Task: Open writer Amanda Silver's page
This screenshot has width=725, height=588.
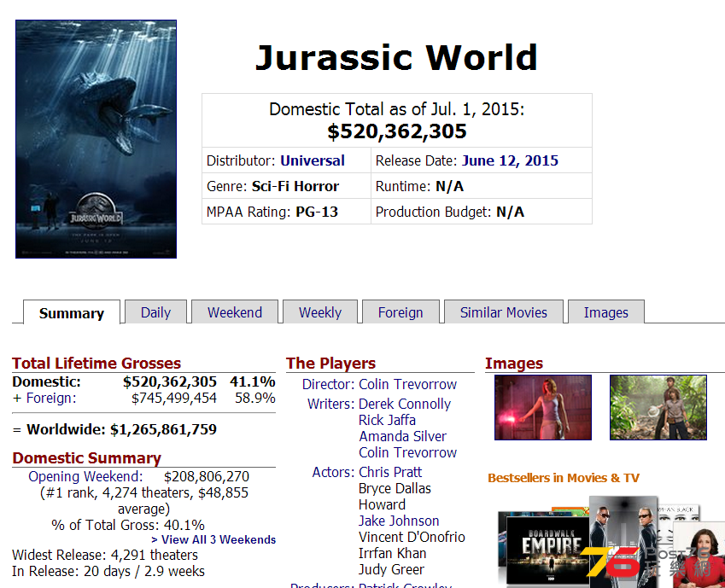Action: tap(403, 436)
